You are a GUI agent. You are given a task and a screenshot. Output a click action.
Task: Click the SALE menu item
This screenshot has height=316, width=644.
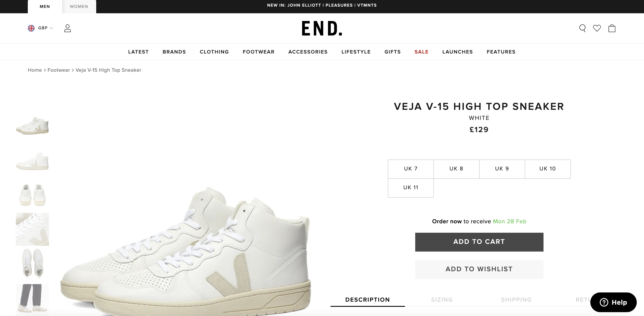click(421, 51)
